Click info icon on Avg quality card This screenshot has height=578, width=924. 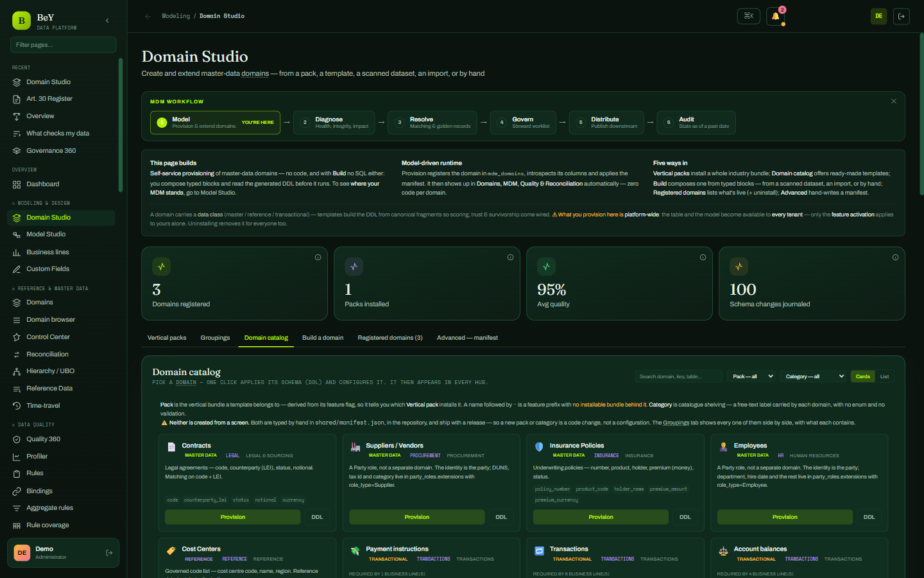[703, 258]
